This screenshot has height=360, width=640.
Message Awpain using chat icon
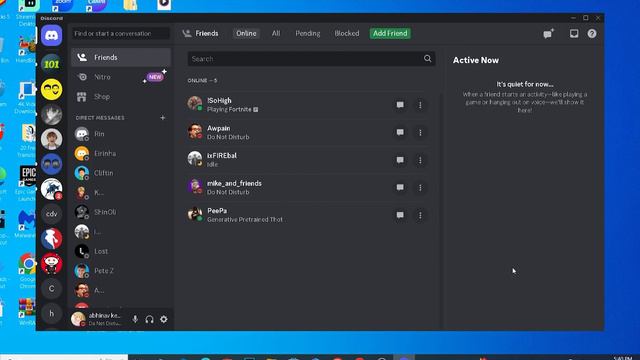pos(400,132)
